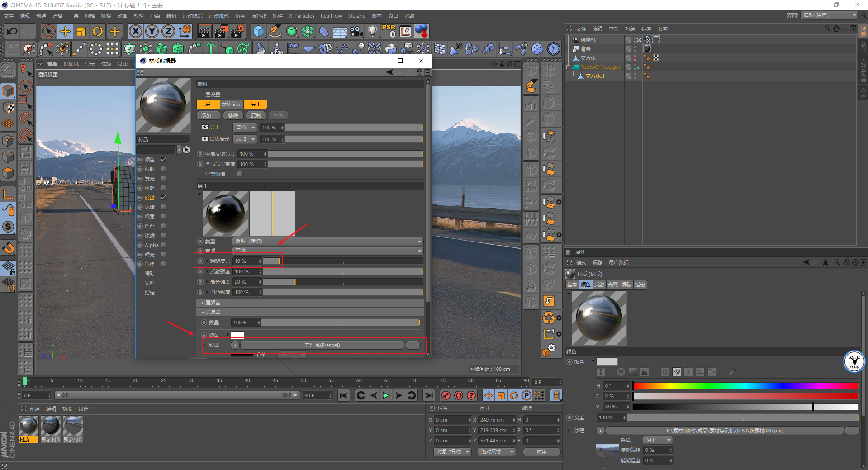Click the Undo arrow in the top toolbar
The image size is (868, 470).
coord(12,31)
